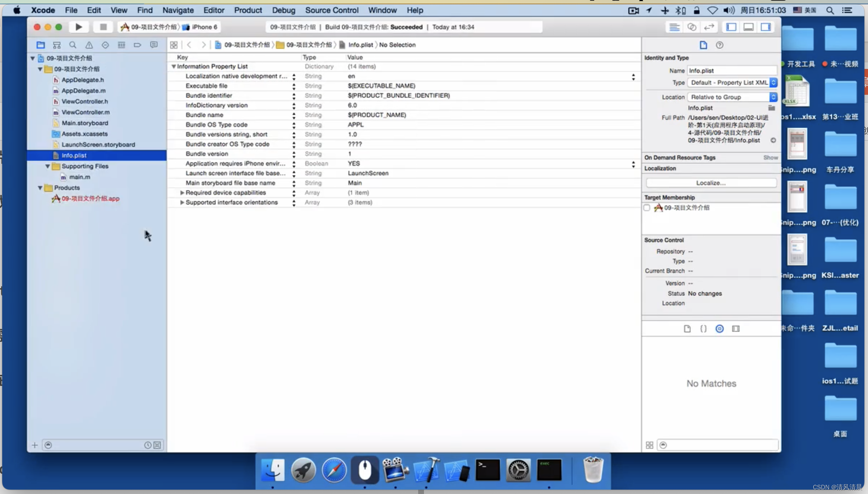868x494 pixels.
Task: Open Safari from the Dock
Action: tap(334, 470)
